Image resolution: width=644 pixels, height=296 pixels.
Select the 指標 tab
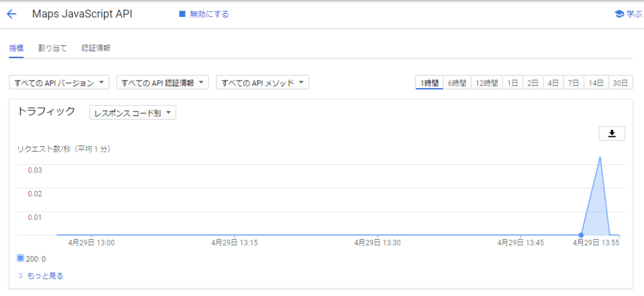click(16, 48)
